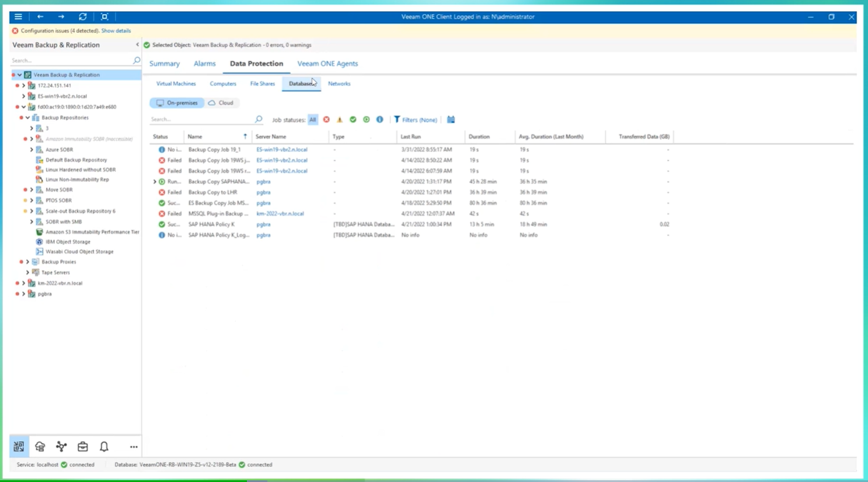Open km-2022-vbr.n.local server link
The image size is (868, 482).
[x=280, y=214]
